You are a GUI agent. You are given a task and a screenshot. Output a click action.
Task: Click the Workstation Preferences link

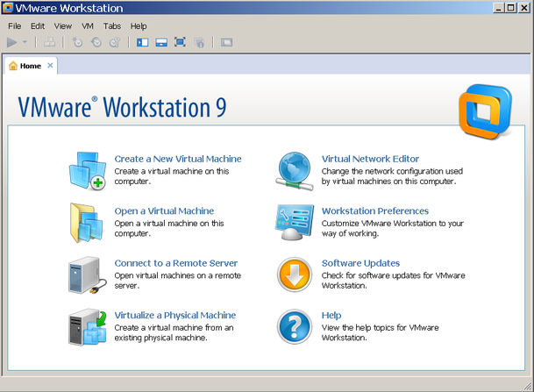click(375, 211)
